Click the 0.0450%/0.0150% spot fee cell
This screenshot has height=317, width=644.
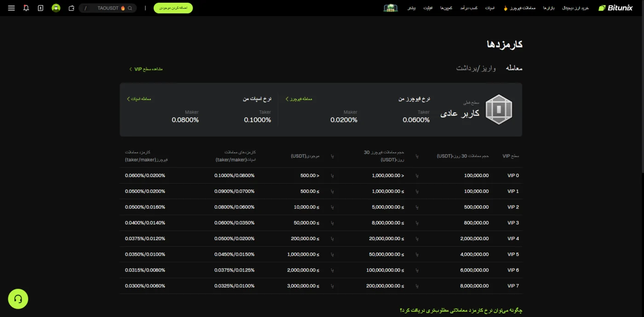pyautogui.click(x=234, y=254)
